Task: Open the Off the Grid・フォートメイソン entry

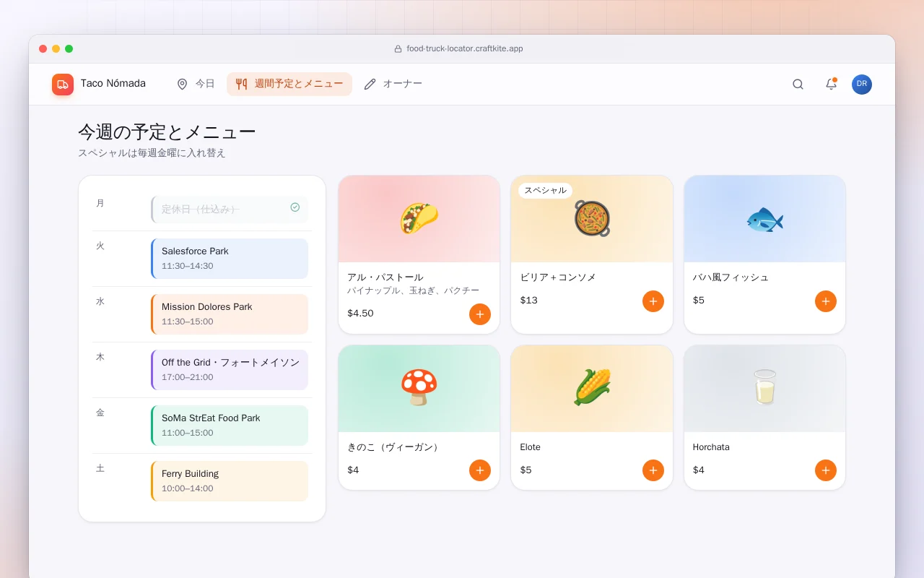Action: click(x=230, y=370)
